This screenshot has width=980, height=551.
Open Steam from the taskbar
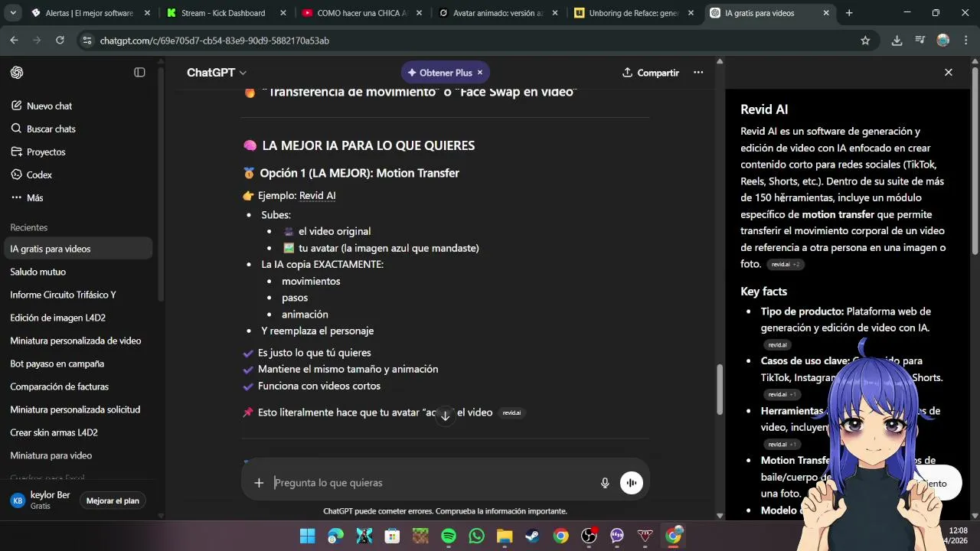click(532, 536)
